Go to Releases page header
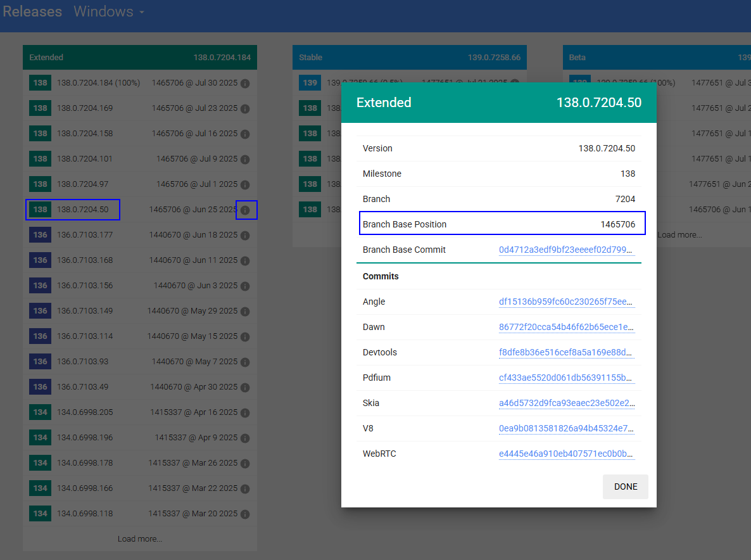This screenshot has height=560, width=751. [32, 12]
